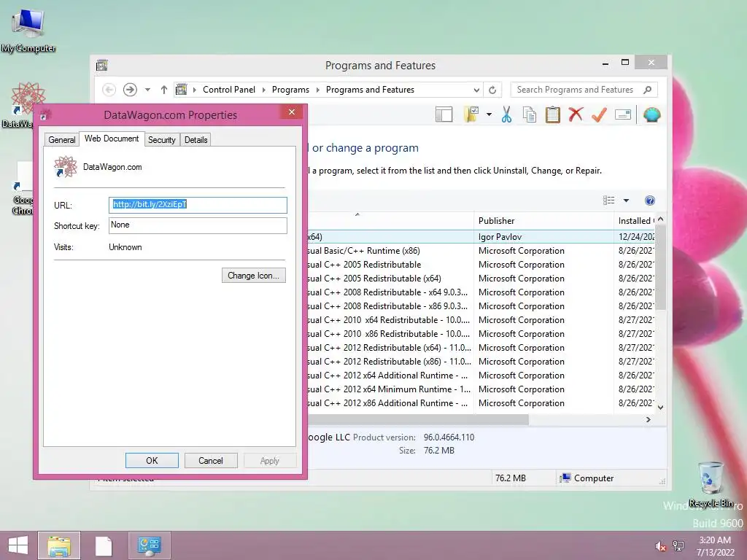Click Cancel in the properties dialog

[211, 461]
